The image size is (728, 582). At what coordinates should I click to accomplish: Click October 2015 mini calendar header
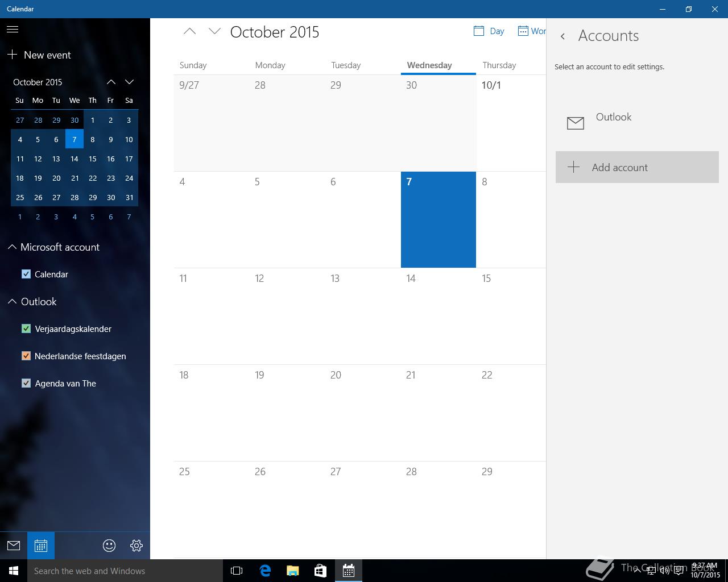pos(38,82)
